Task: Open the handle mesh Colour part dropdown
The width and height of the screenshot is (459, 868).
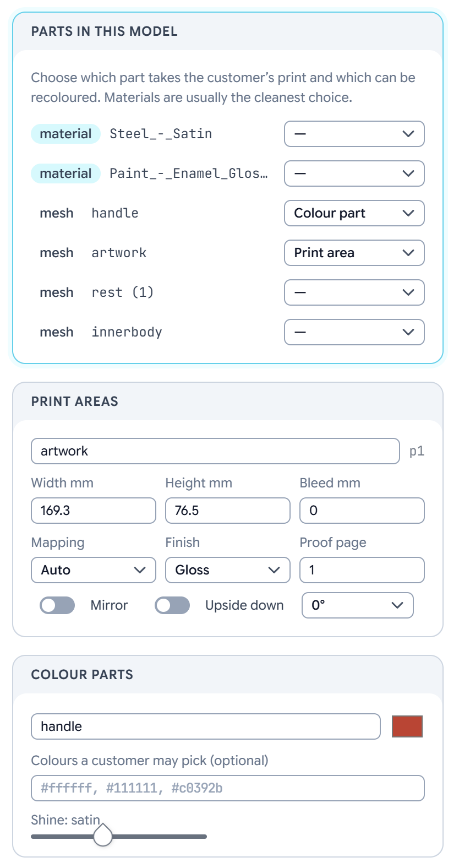Action: click(x=354, y=213)
